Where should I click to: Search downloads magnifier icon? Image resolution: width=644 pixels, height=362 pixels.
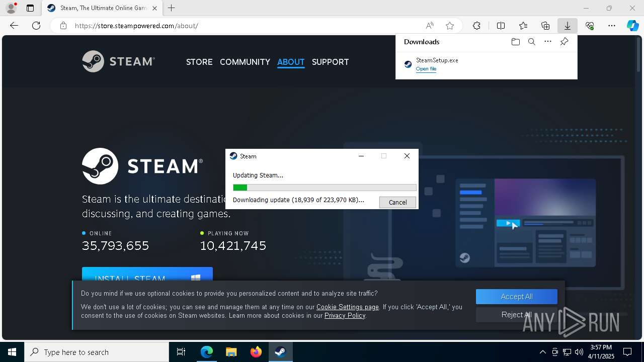531,42
